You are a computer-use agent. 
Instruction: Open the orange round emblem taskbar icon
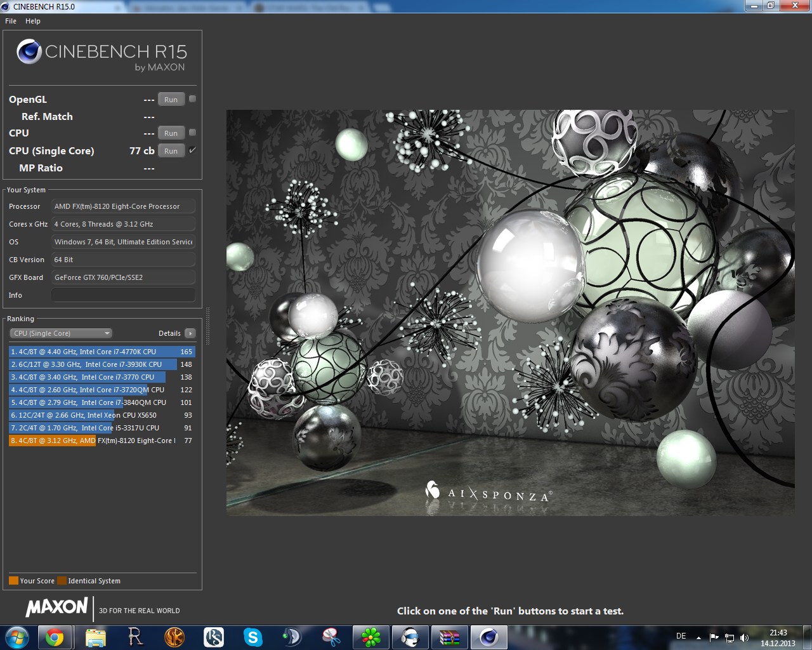tap(174, 637)
